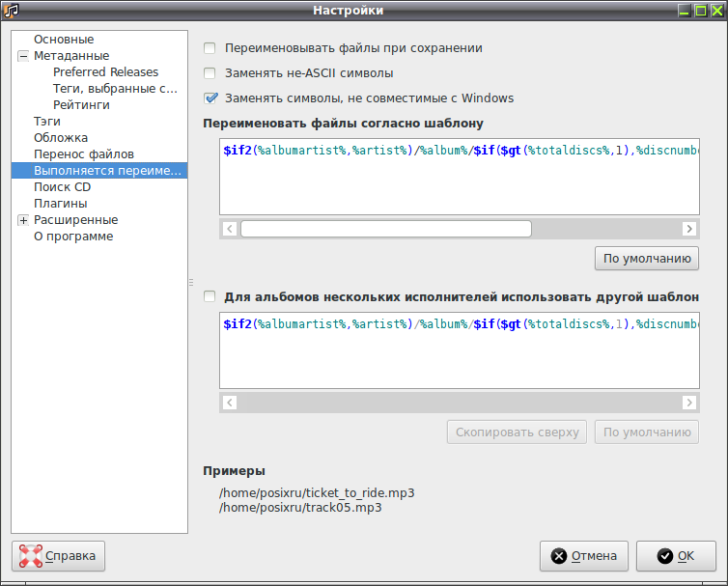The width and height of the screenshot is (728, 586).
Task: Click the Picard music note title icon
Action: coord(11,11)
